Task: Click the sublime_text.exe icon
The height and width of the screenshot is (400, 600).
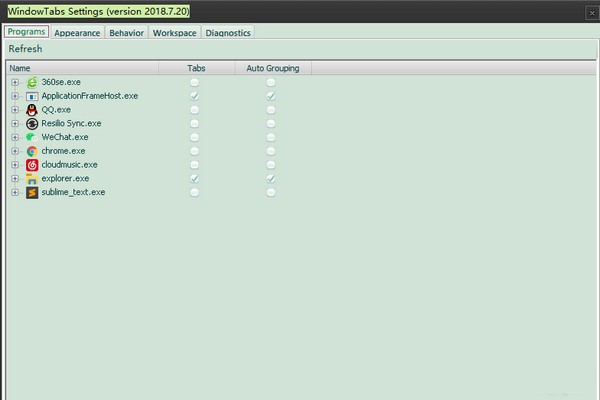Action: pyautogui.click(x=31, y=191)
